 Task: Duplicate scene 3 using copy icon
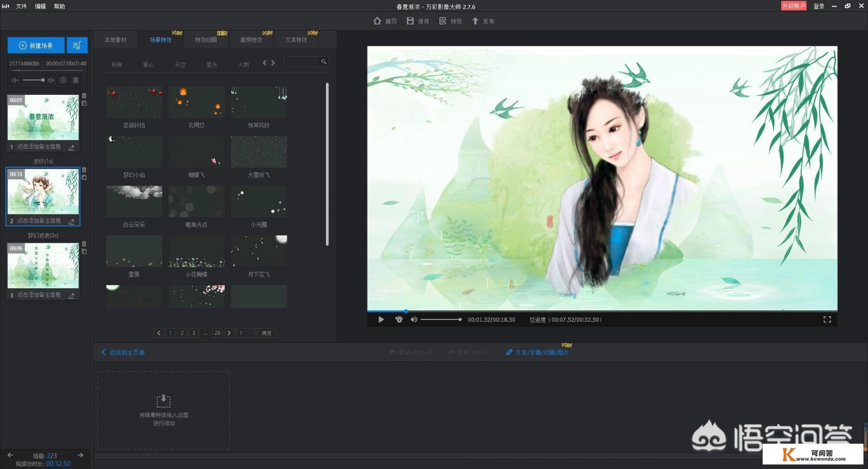click(84, 252)
